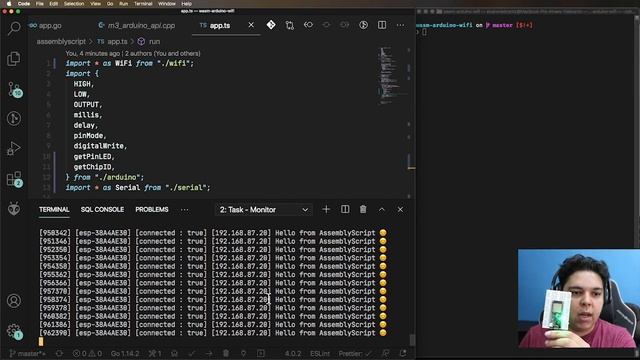Image resolution: width=640 pixels, height=360 pixels.
Task: Click the Git diamond icon in editor toolbar
Action: pos(271,25)
